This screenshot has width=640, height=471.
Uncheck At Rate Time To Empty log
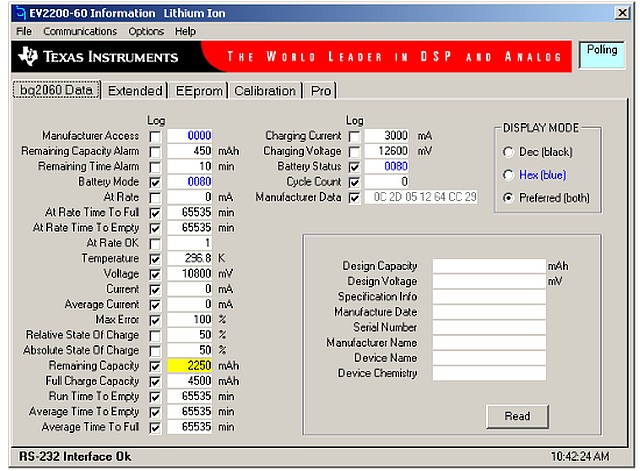pos(155,228)
